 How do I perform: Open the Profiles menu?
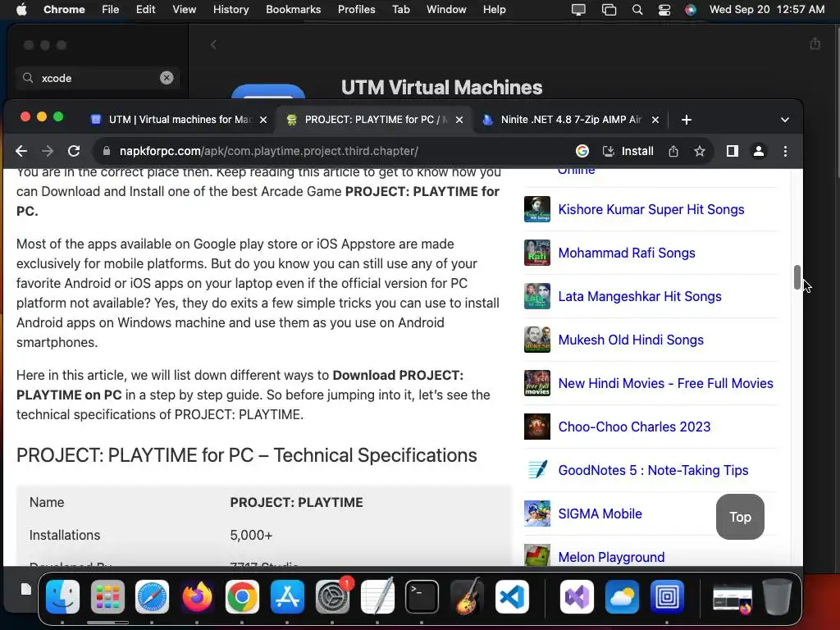(356, 10)
